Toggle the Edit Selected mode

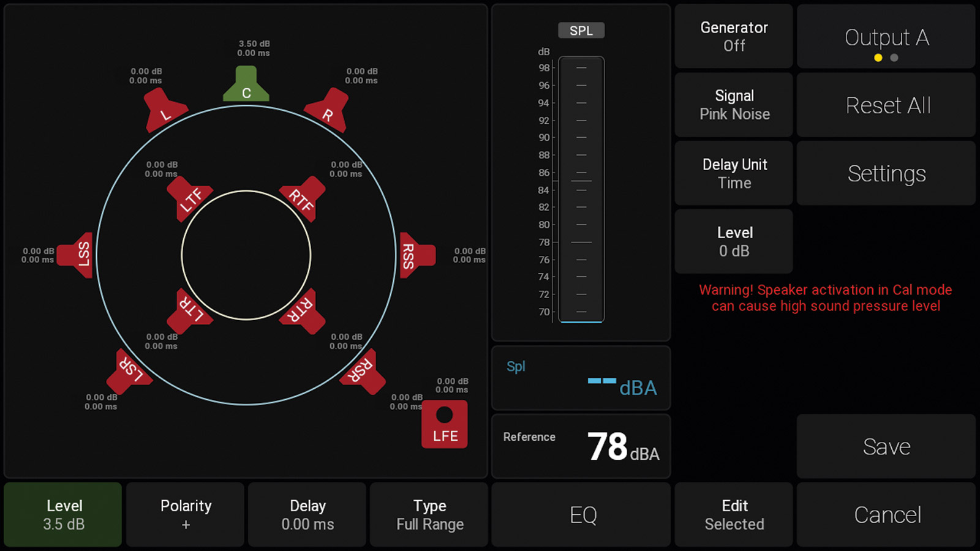[x=734, y=515]
